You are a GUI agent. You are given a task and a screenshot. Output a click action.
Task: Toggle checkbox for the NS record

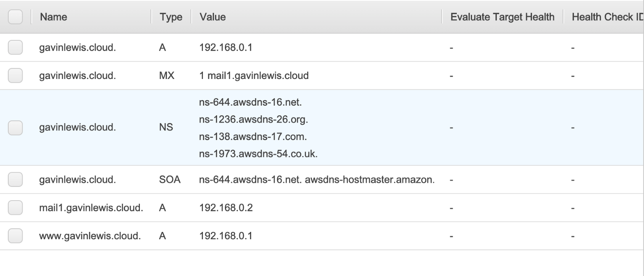[15, 128]
